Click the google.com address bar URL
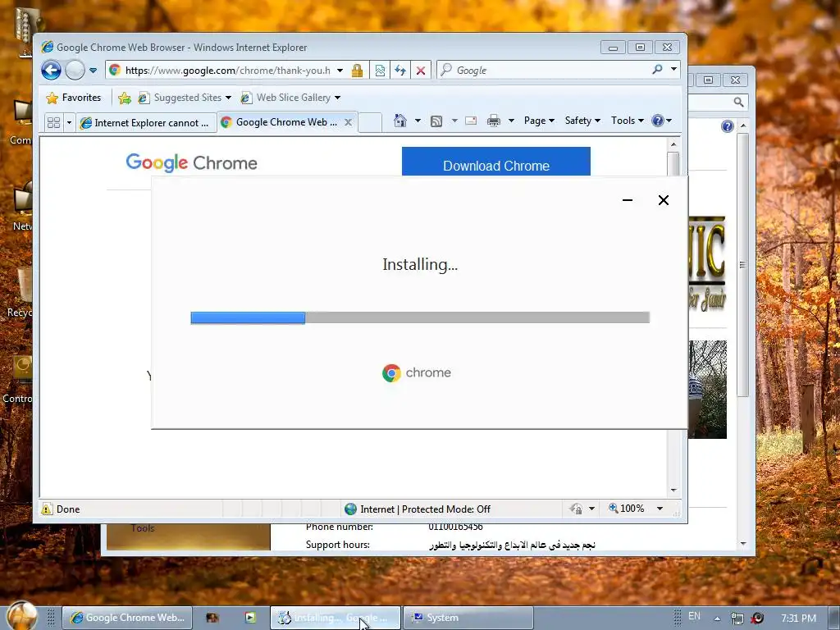This screenshot has height=630, width=840. 228,71
